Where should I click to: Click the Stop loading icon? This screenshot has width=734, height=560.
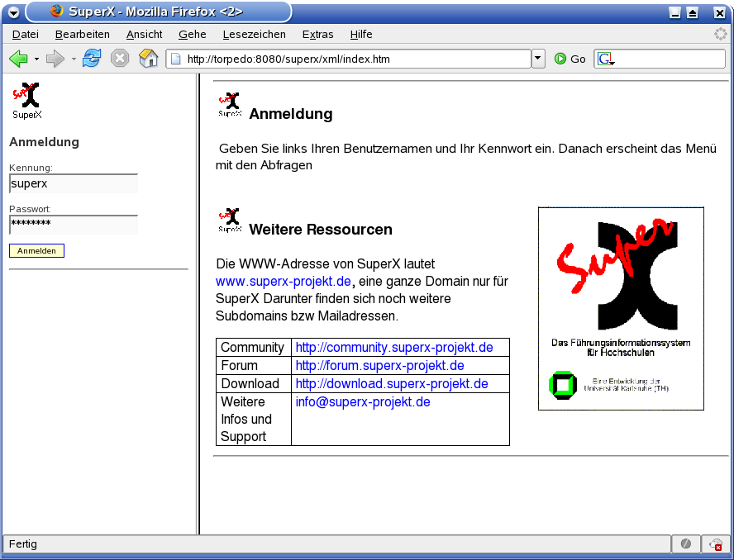coord(120,59)
